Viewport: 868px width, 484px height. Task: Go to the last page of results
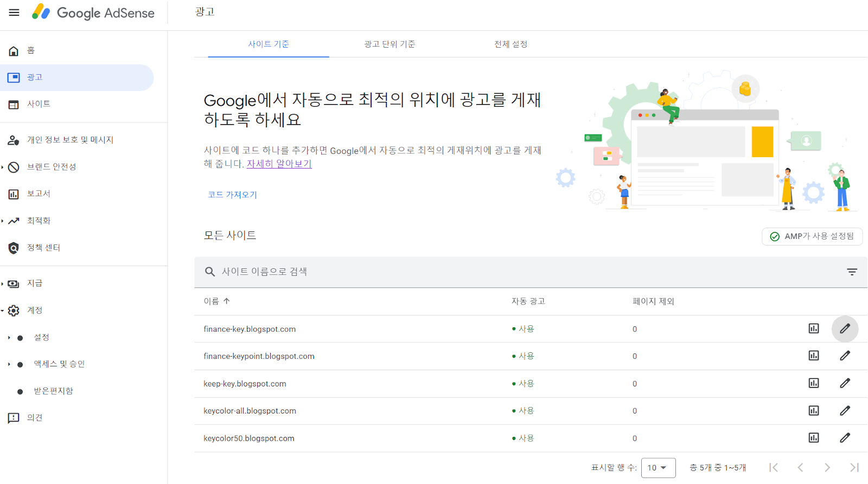point(854,467)
